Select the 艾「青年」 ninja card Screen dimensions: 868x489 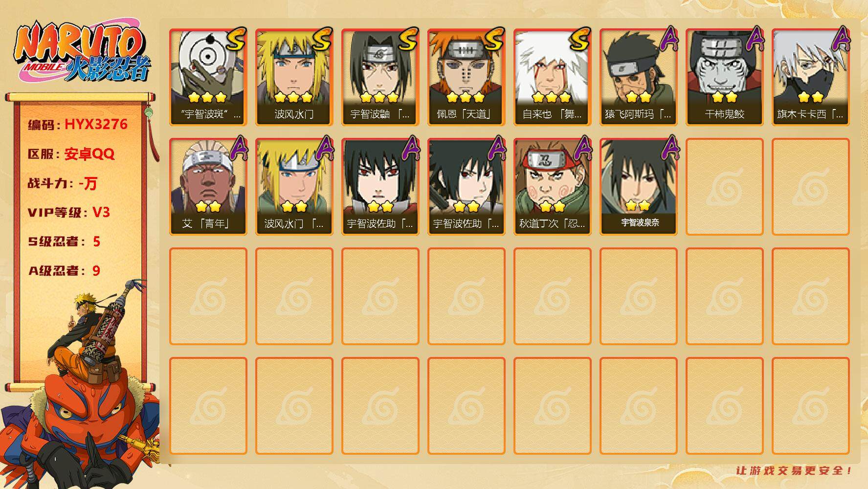(x=208, y=186)
